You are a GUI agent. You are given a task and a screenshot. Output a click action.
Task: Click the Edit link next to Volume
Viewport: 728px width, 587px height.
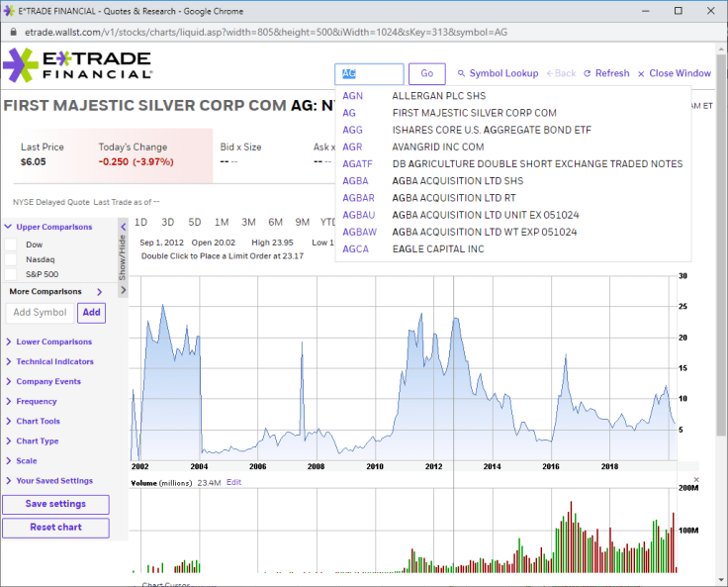click(x=233, y=482)
